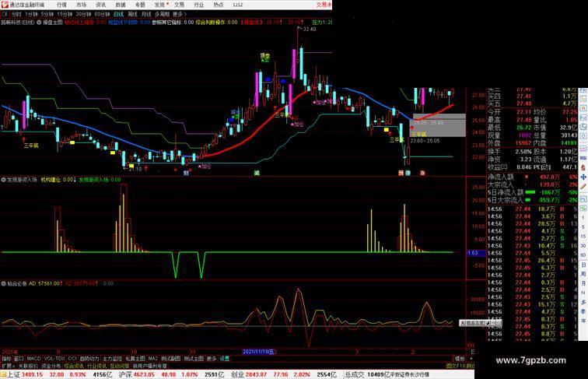The width and height of the screenshot is (588, 379).
Task: Click the red app logo icon
Action: (5, 5)
